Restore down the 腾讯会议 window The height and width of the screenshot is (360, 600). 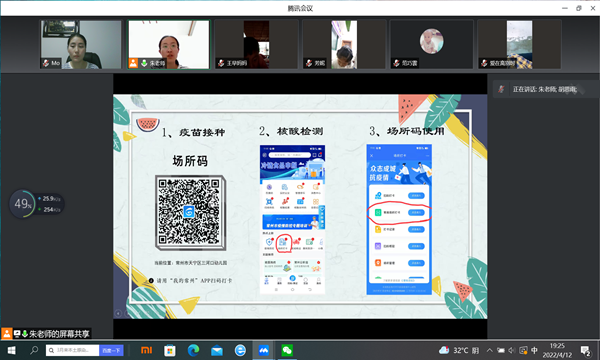(579, 8)
